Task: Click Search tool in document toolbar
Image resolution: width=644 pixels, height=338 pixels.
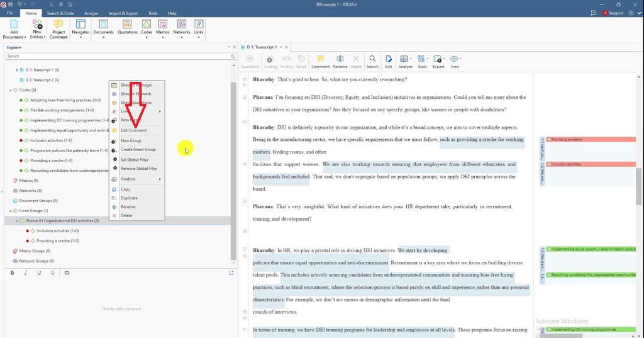Action: pyautogui.click(x=372, y=62)
